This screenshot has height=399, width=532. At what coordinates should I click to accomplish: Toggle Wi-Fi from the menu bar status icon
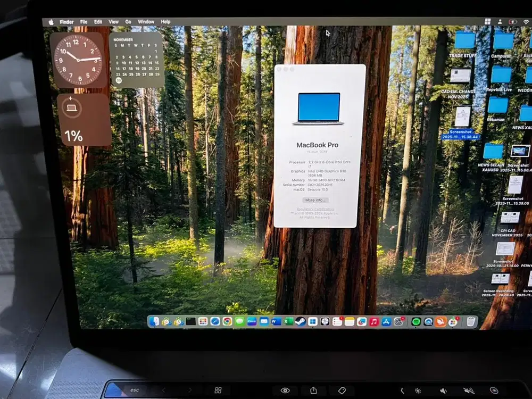(526, 22)
